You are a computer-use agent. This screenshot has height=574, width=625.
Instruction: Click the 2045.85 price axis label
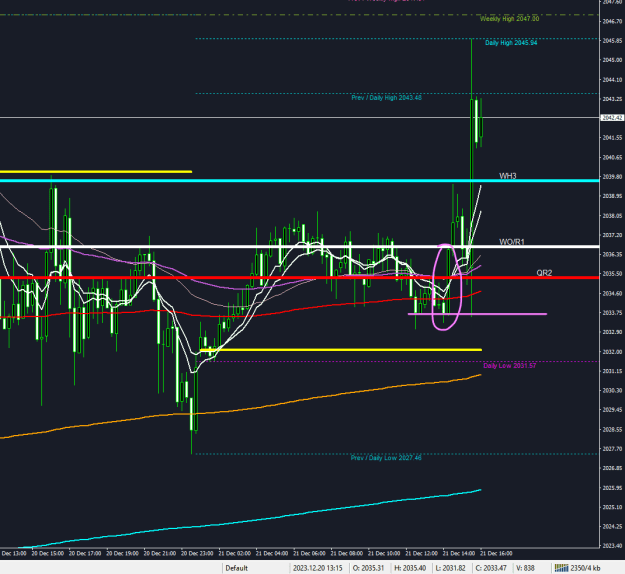[x=612, y=41]
